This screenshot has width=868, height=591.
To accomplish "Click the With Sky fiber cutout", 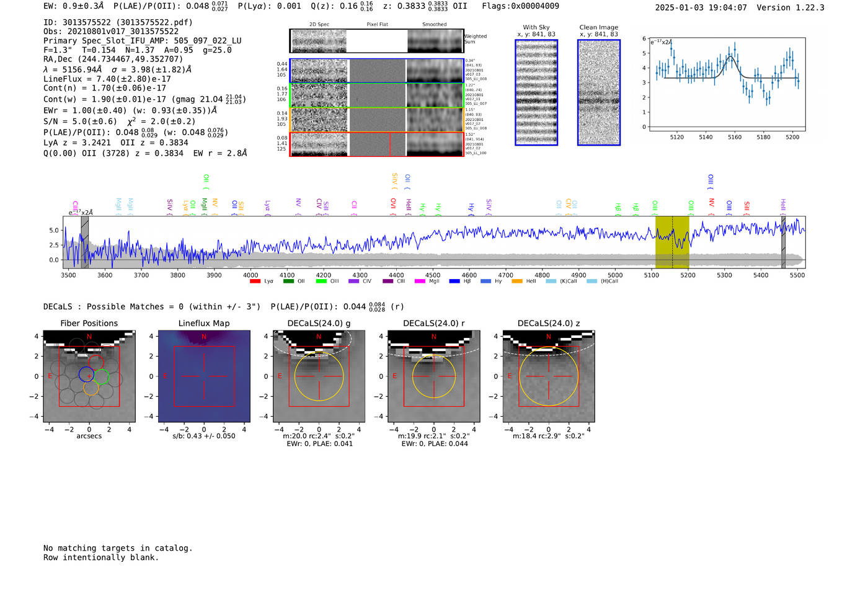I will [536, 92].
